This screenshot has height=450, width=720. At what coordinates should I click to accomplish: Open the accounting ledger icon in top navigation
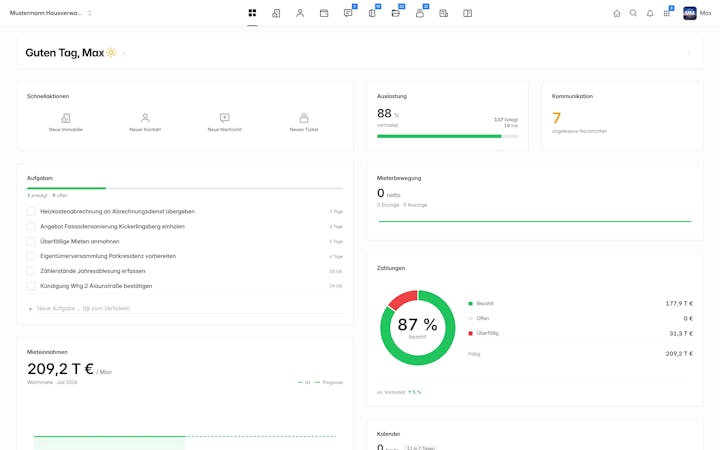pos(444,13)
